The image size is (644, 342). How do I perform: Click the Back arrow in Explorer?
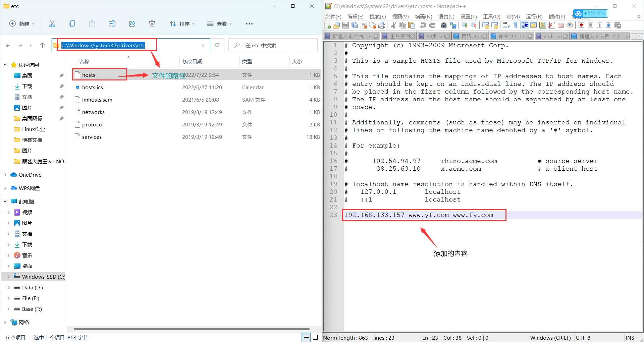8,45
